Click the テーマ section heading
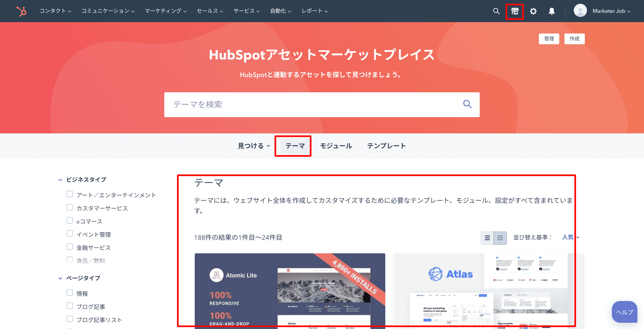The height and width of the screenshot is (329, 644). [209, 183]
